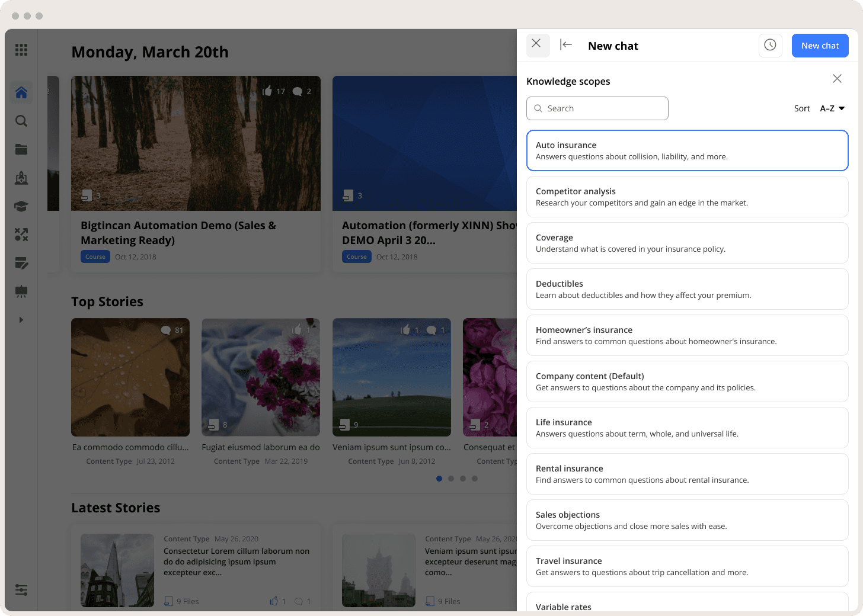Expand the sidebar using the small arrow
Image resolution: width=863 pixels, height=616 pixels.
coord(21,320)
